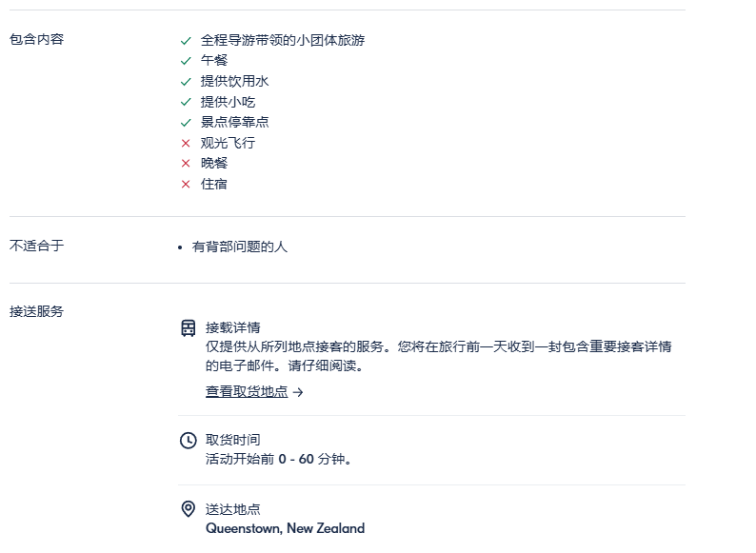756x553 pixels.
Task: Click the checkmark beside 全程导游带领的小团体旅游
Action: click(186, 41)
